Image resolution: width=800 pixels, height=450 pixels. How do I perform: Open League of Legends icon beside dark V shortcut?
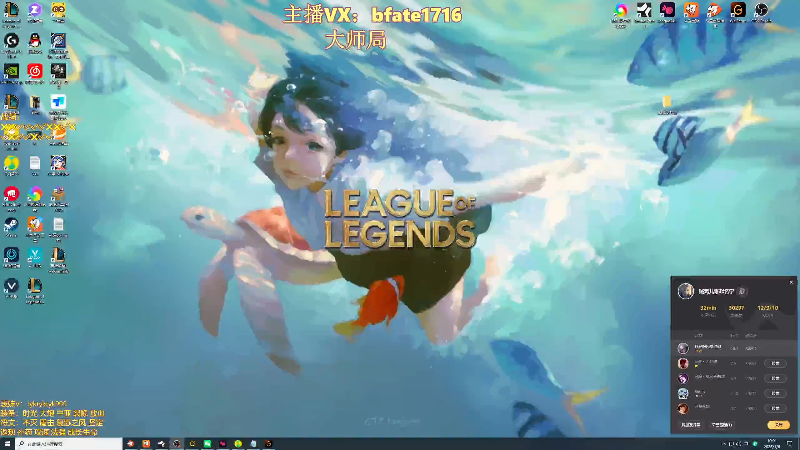tap(35, 286)
